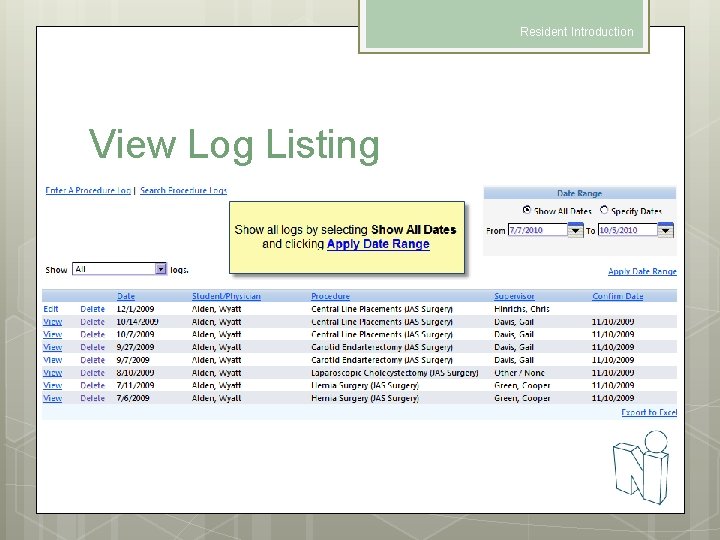The image size is (720, 540).
Task: Click Laparoscopic Cholecystectomy procedure cell
Action: (x=394, y=373)
